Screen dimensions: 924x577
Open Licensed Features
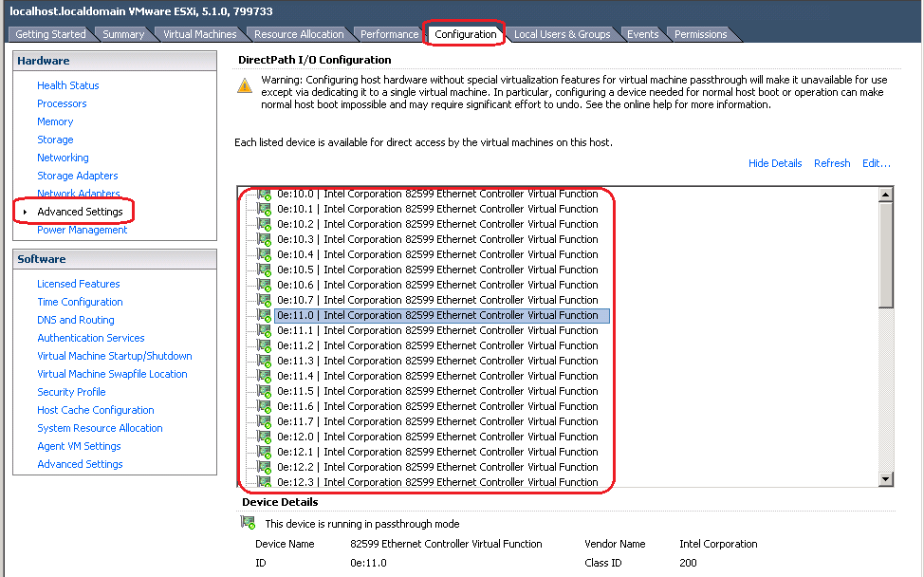(x=79, y=284)
